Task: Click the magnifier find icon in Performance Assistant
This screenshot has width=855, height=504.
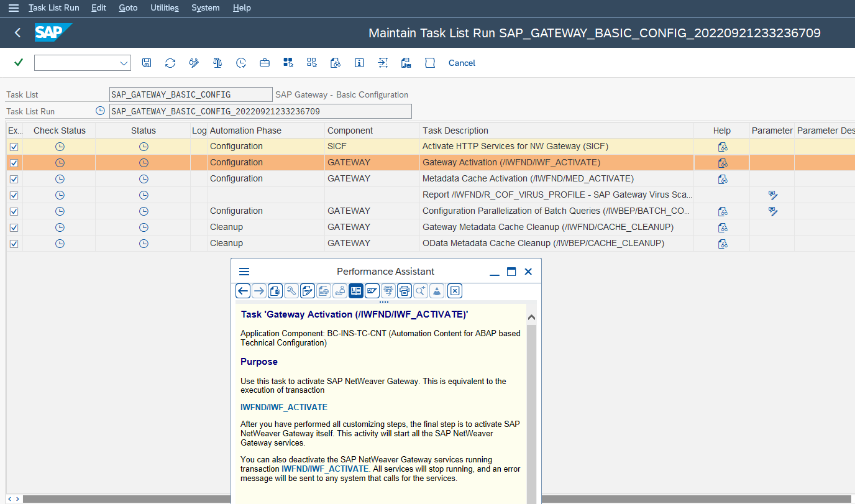Action: point(421,291)
